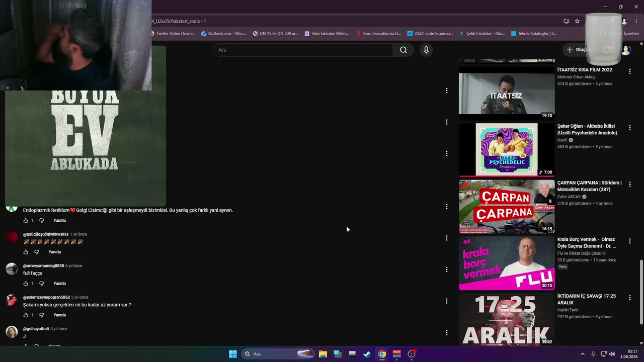Viewport: 644px width, 362px height.
Task: Open more options for Krala Borç Vermek video
Action: (x=629, y=241)
